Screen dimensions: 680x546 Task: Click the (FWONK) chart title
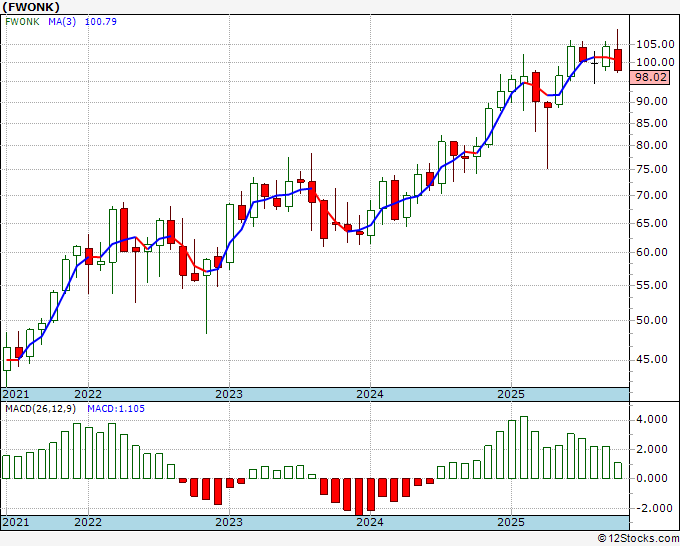[31, 7]
